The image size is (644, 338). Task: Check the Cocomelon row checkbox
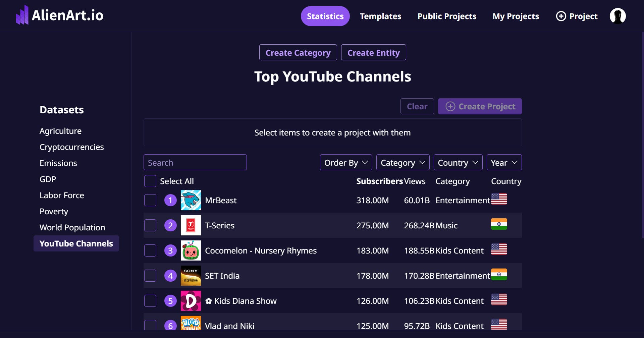[150, 250]
